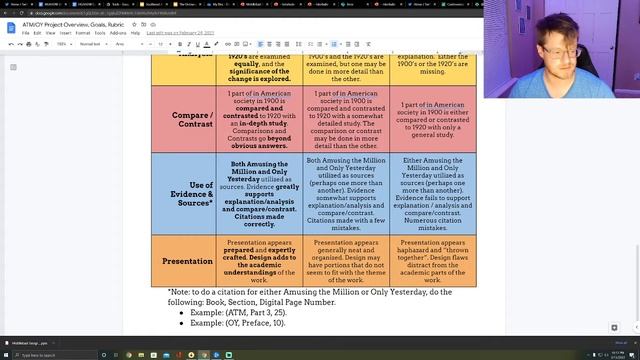Viewport: 640px width, 360px height.
Task: Open the Help menu
Action: coord(135,33)
